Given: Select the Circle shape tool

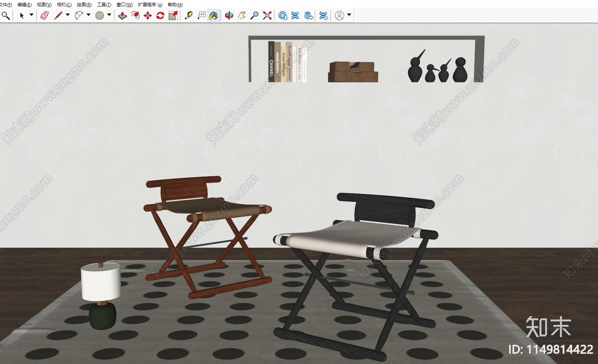Looking at the screenshot, I should 99,16.
